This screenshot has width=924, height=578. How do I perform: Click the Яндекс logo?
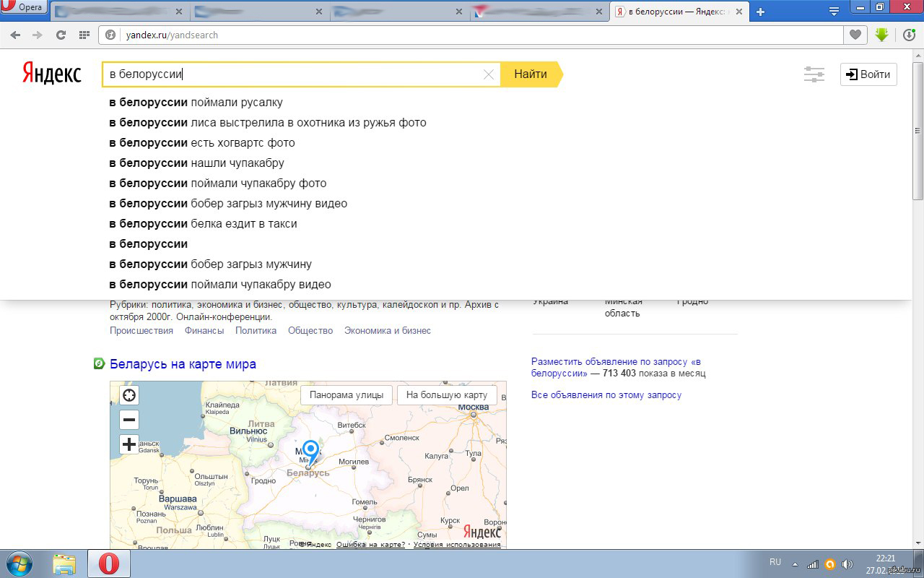point(51,73)
